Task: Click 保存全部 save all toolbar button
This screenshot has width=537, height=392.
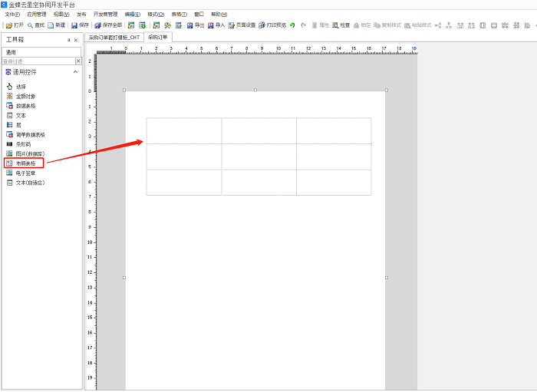Action: (x=108, y=25)
